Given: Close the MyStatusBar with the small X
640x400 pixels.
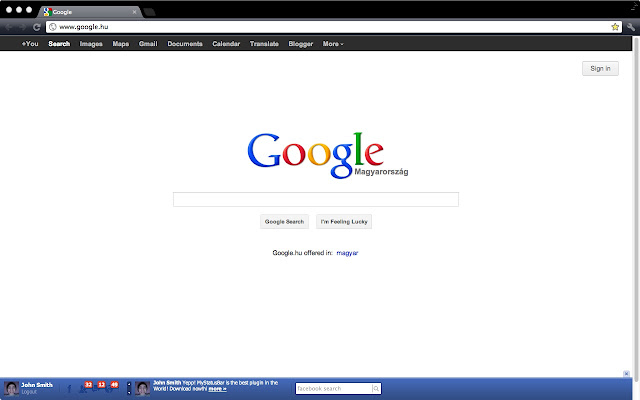Looking at the screenshot, I should (x=626, y=373).
